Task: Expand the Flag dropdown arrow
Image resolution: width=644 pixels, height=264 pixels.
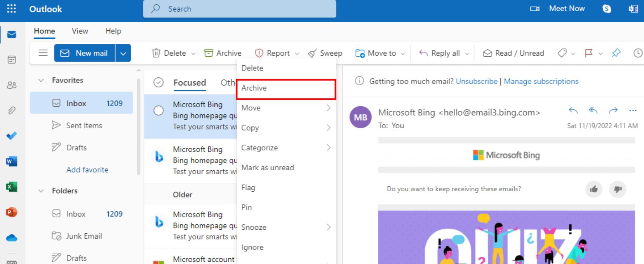Action: (600, 54)
